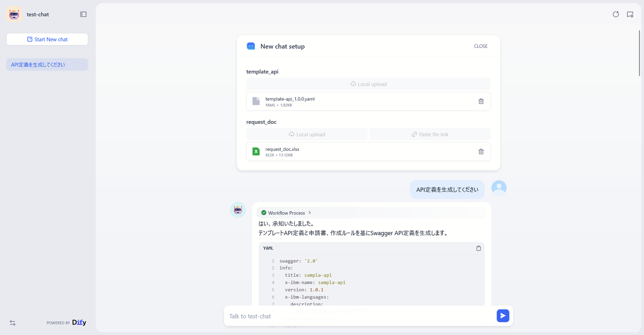The image size is (644, 335).
Task: Click the "version: 1.0.1" code line
Action: pyautogui.click(x=304, y=290)
